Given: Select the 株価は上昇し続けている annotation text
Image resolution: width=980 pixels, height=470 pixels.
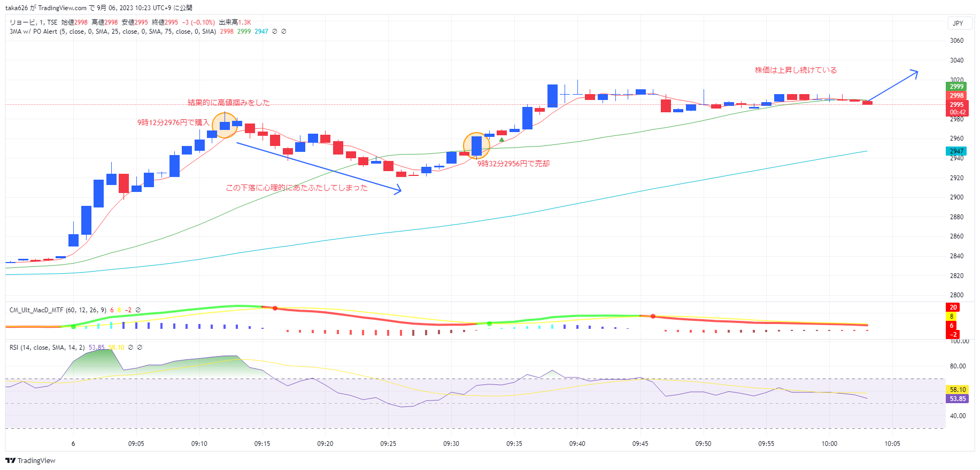Looking at the screenshot, I should (x=796, y=70).
